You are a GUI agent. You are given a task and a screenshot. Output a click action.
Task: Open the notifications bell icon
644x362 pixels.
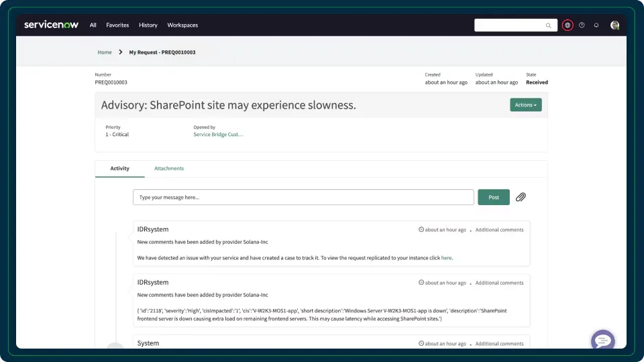[596, 25]
